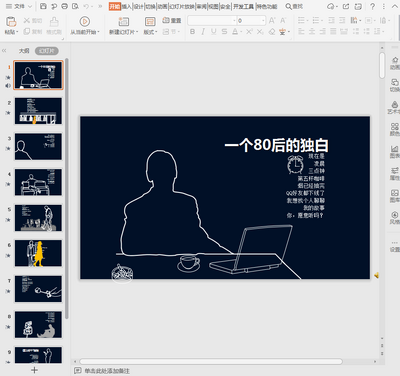Screen dimensions: 400x376
Task: Expand the New Slide dropdown arrow
Action: click(137, 32)
